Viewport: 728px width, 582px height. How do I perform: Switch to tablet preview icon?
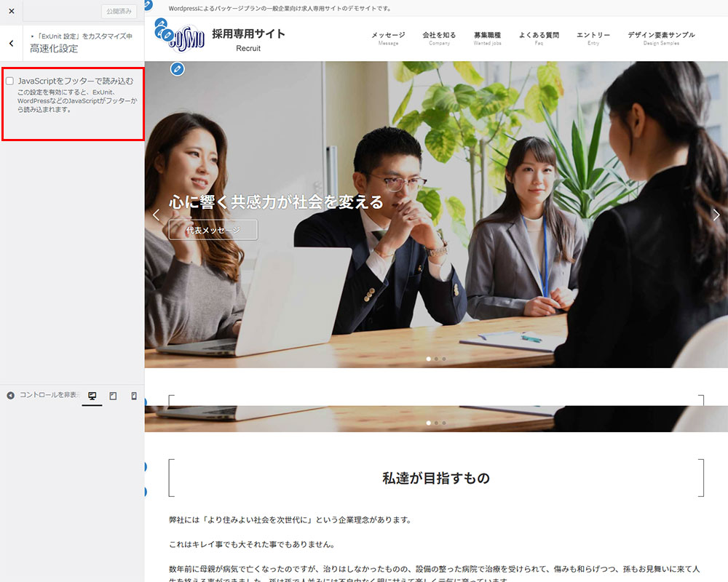tap(113, 396)
